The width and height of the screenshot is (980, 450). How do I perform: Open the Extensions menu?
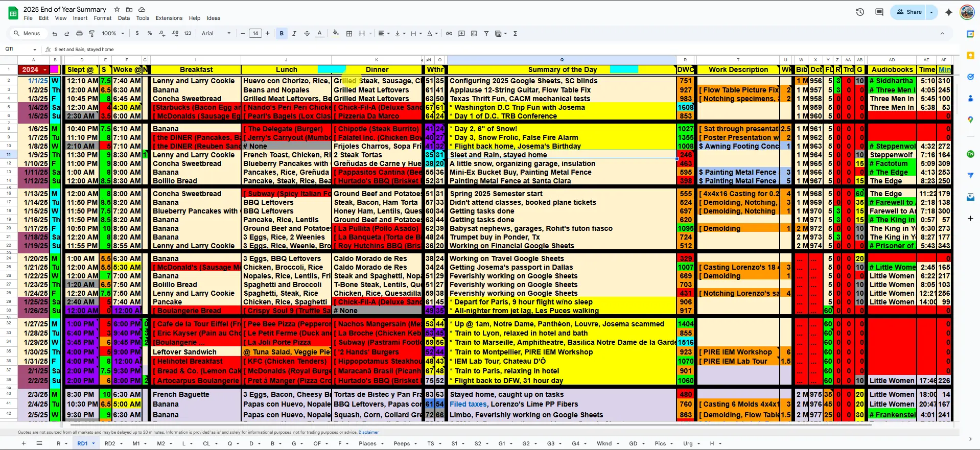[169, 18]
